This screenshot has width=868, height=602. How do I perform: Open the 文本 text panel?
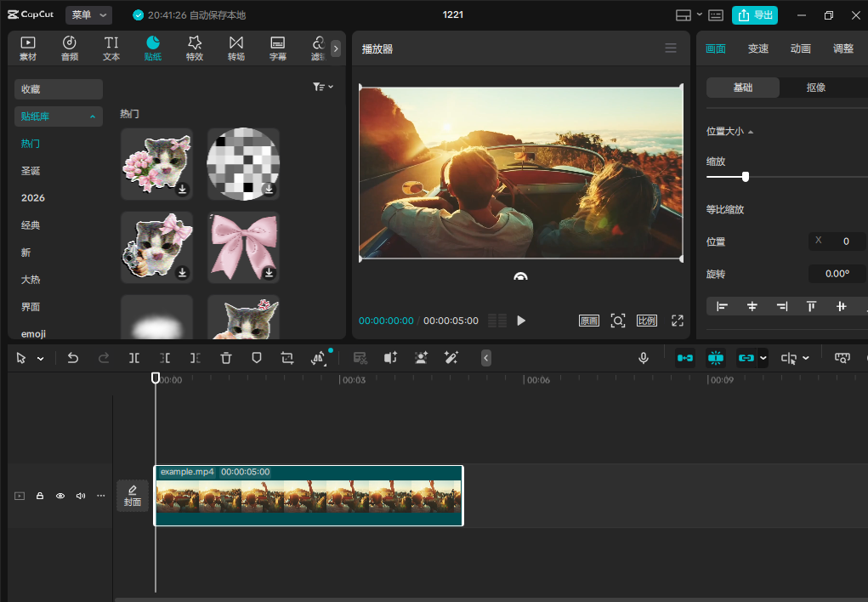[x=111, y=48]
